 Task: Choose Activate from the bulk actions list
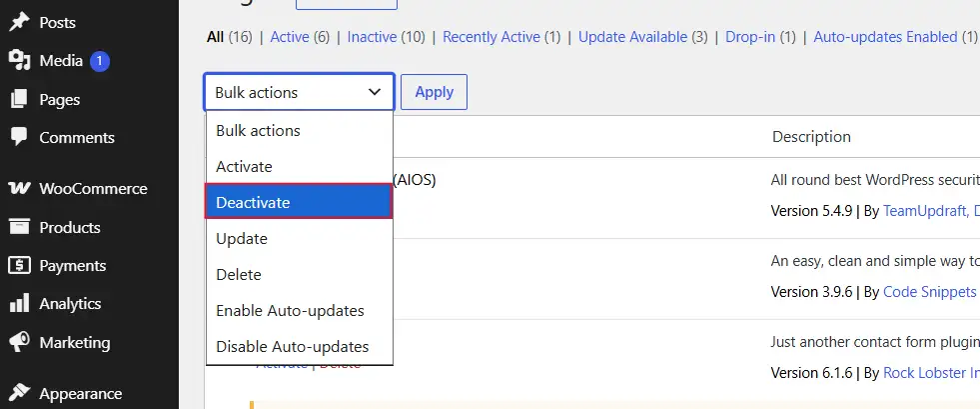(x=300, y=167)
